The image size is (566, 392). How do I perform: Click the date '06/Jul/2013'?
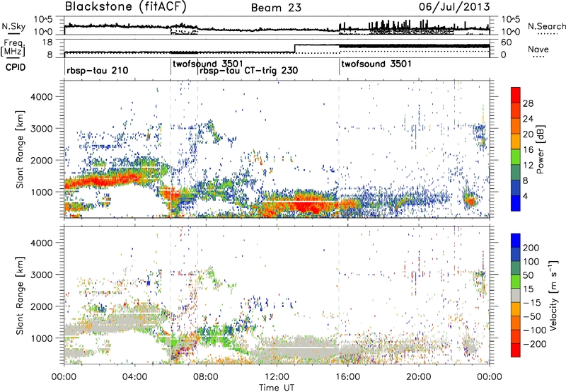click(454, 7)
